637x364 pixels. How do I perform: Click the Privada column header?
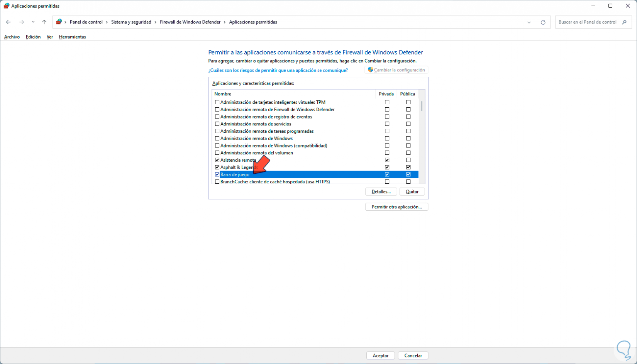pos(386,94)
